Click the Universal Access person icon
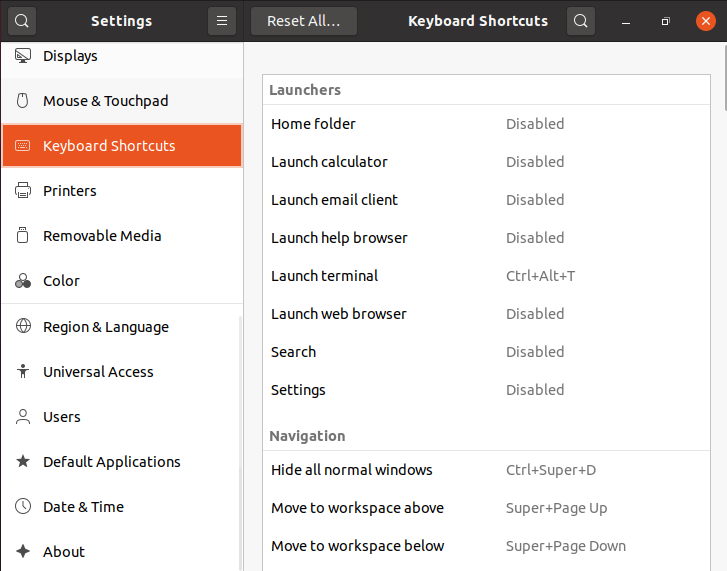Screen dimensions: 727x571 coord(23,372)
